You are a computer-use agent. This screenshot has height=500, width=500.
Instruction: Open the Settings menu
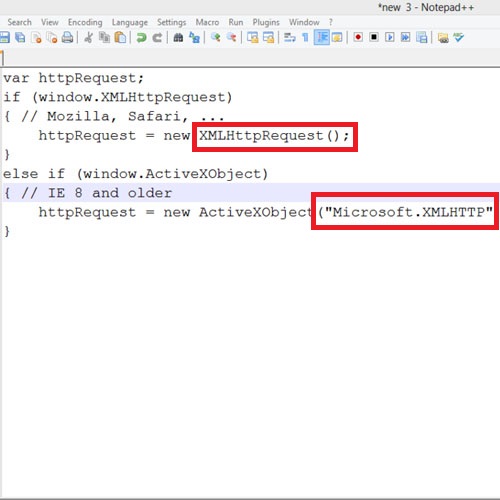click(x=172, y=22)
